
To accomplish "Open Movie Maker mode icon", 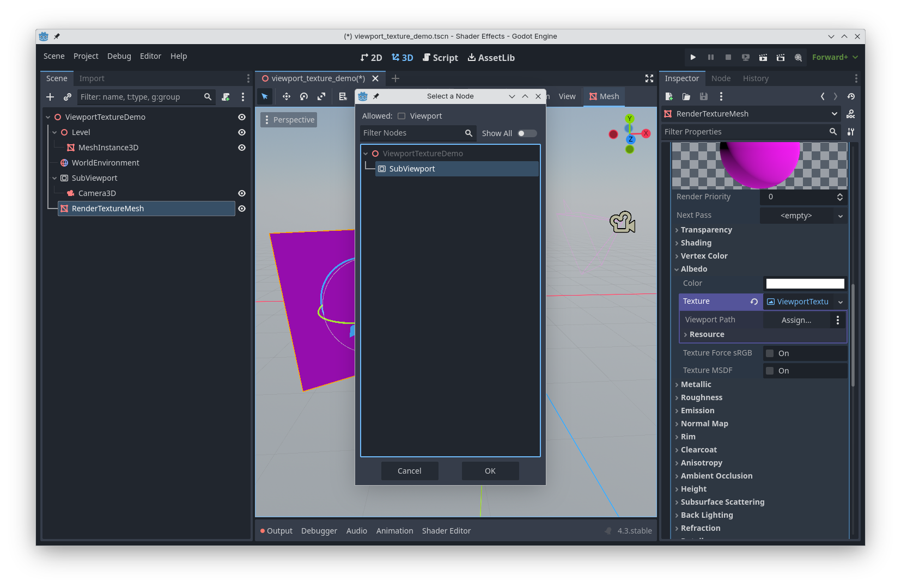I will coord(798,57).
